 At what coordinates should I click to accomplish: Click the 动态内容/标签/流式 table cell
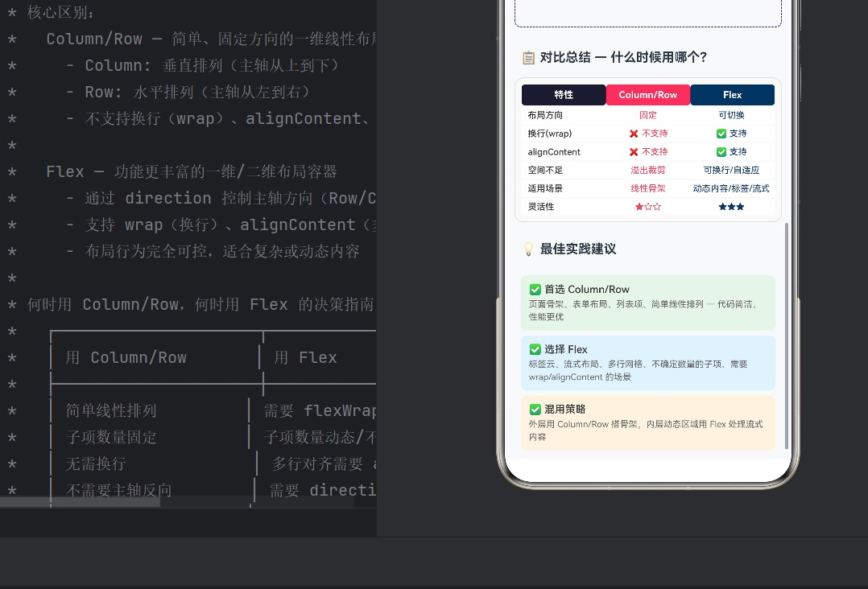tap(731, 188)
